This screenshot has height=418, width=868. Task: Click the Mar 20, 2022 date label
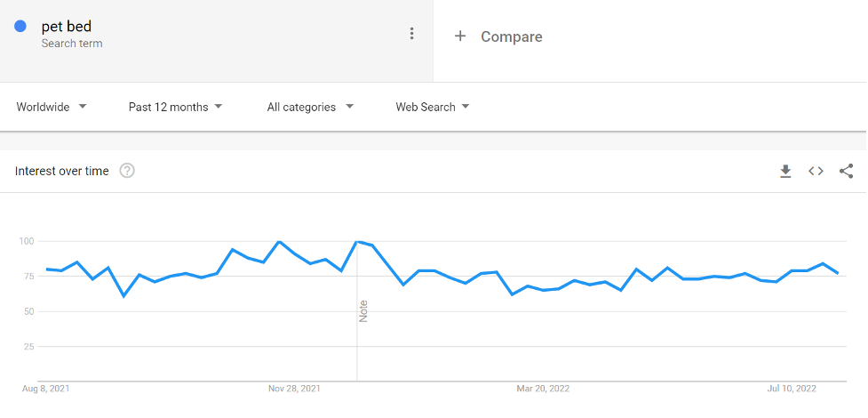543,389
